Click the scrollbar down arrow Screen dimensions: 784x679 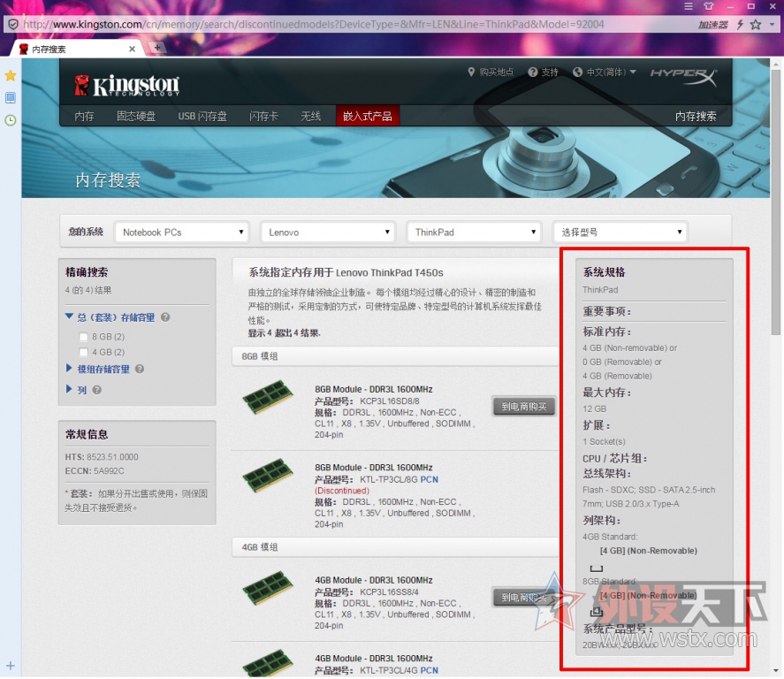click(775, 670)
